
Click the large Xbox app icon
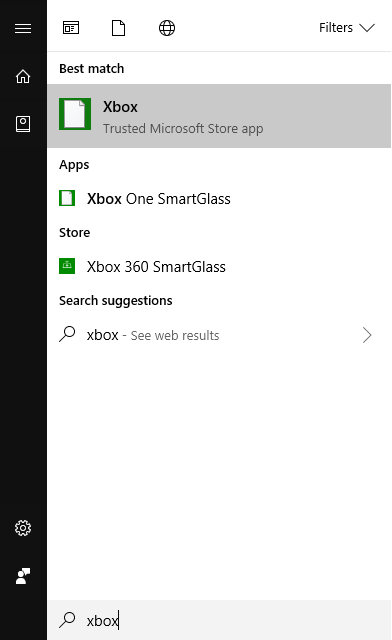click(75, 114)
